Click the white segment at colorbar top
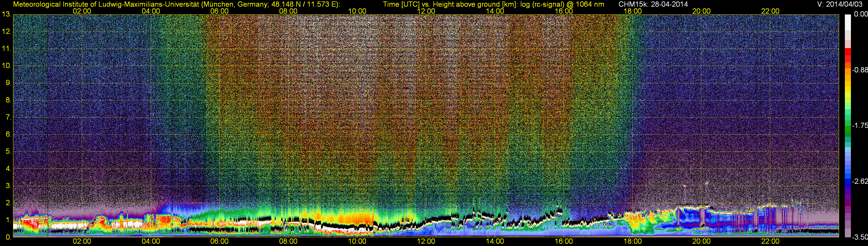The image size is (868, 246). [x=847, y=22]
